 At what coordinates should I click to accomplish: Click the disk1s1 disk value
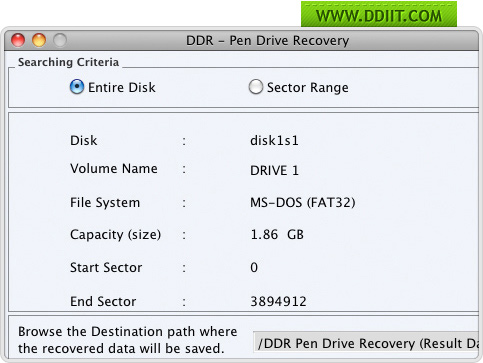pos(274,140)
